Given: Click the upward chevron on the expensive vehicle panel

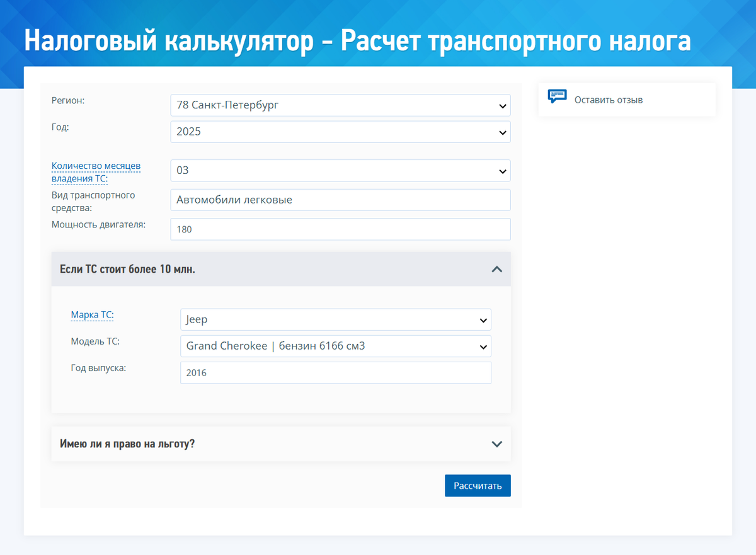Looking at the screenshot, I should 496,268.
